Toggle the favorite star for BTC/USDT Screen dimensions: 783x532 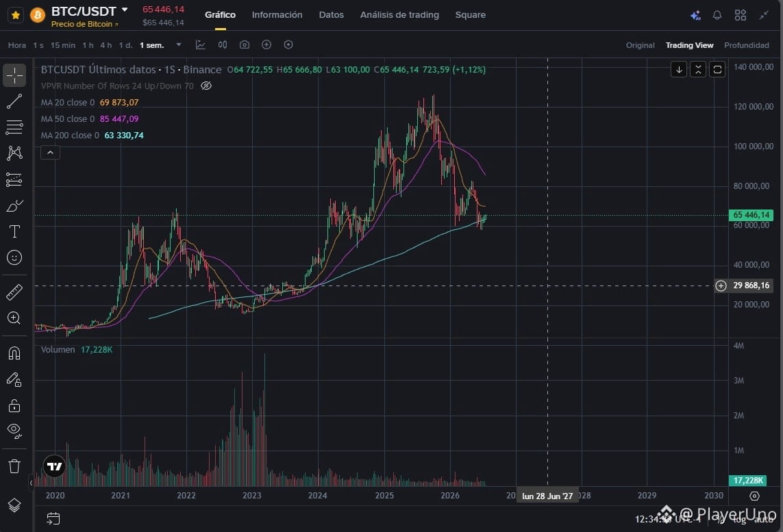click(16, 15)
